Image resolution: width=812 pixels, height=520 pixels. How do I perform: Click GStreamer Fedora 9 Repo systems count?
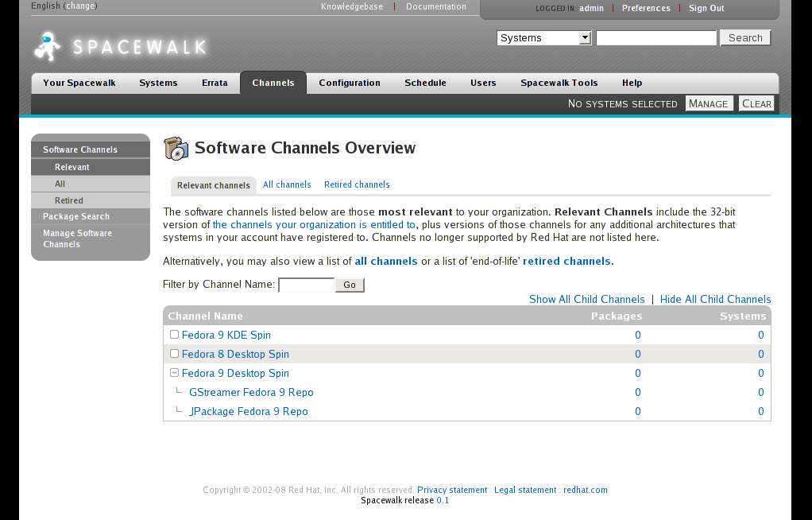click(x=761, y=393)
